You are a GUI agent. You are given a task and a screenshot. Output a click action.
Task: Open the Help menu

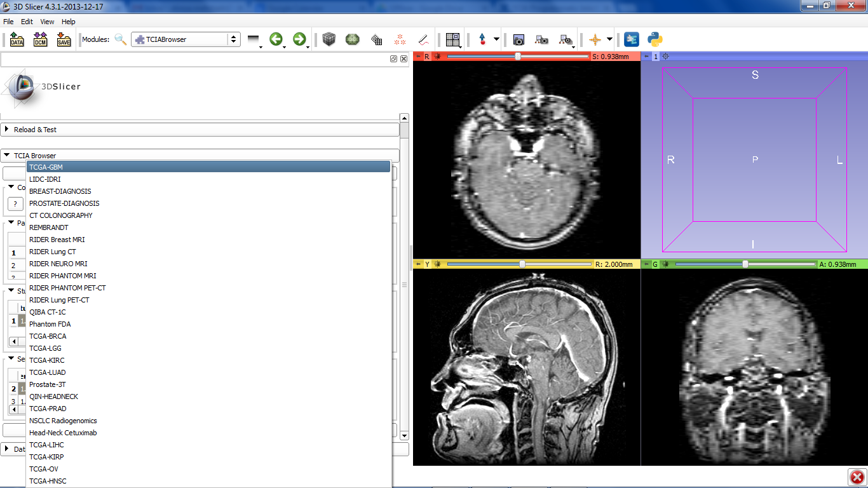tap(68, 22)
